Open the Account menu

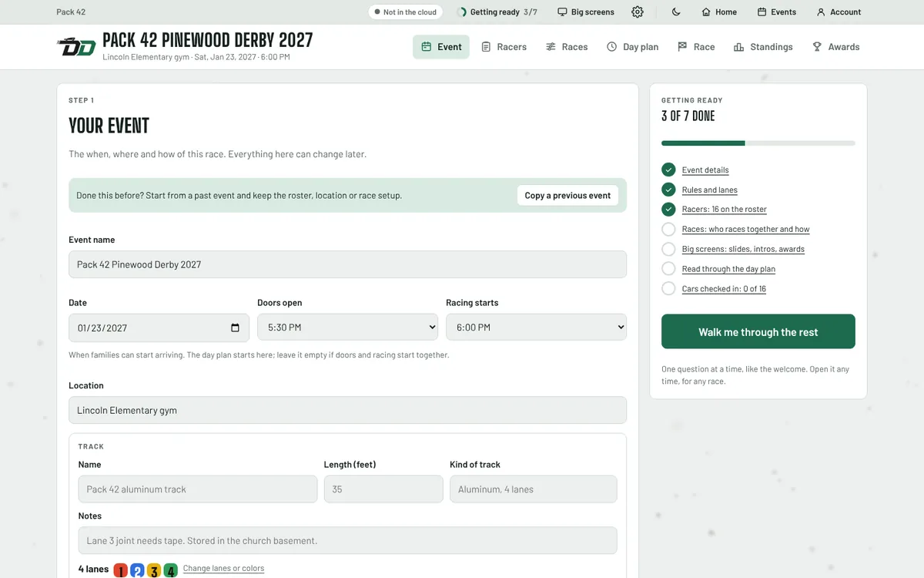(839, 12)
